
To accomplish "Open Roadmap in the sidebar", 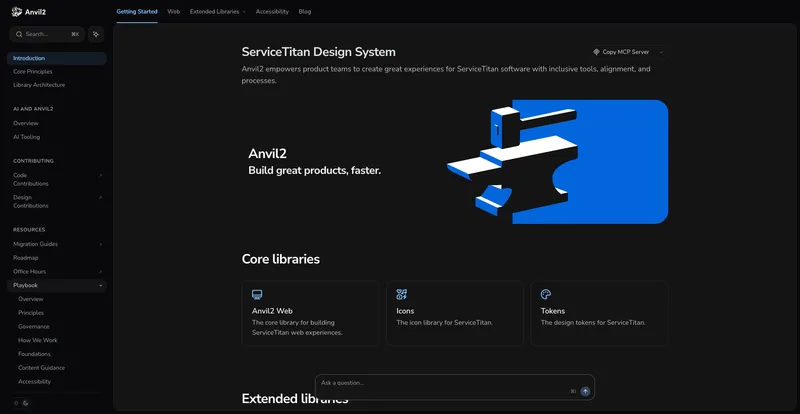I will click(26, 258).
